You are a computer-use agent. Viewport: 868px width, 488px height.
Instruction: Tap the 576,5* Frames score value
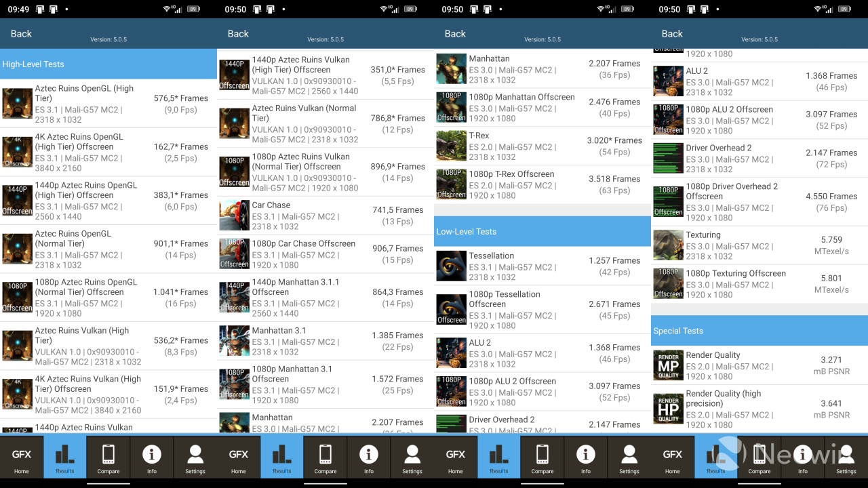tap(181, 98)
